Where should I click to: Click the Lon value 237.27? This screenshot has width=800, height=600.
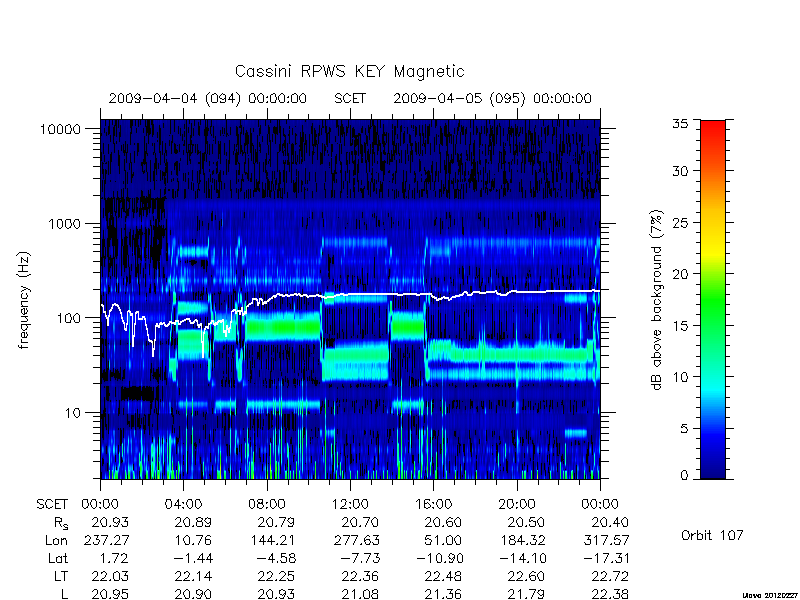coord(106,540)
